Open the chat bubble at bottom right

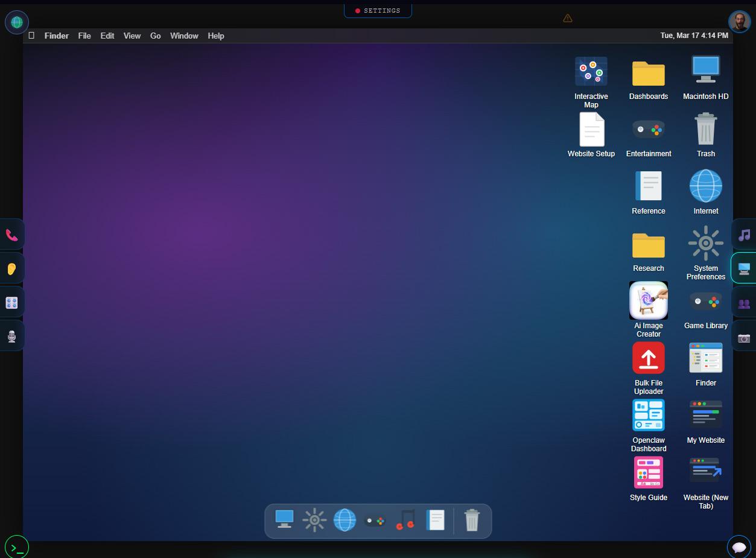(x=739, y=547)
